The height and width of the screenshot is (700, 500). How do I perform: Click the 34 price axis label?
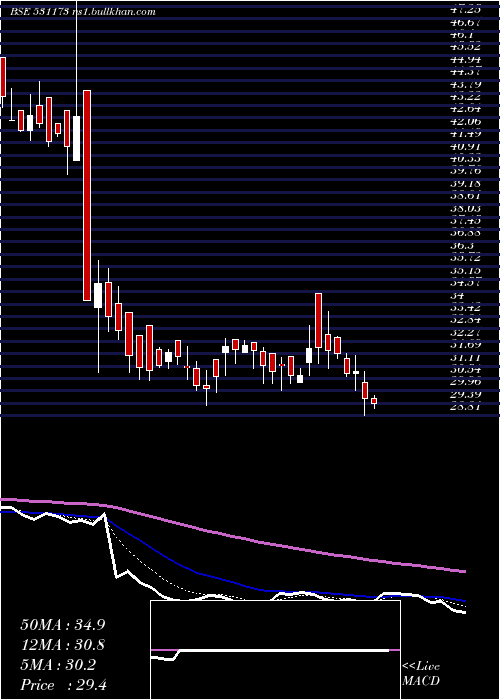click(458, 296)
